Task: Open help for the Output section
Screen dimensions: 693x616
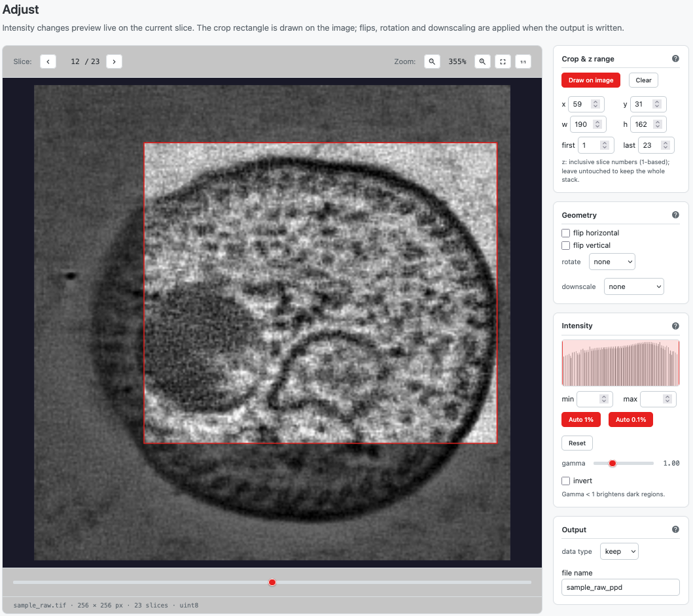Action: pyautogui.click(x=675, y=530)
